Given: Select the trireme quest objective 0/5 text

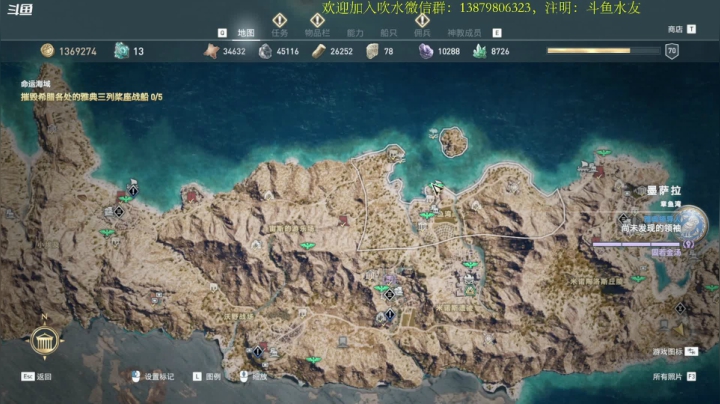Looking at the screenshot, I should 91,97.
